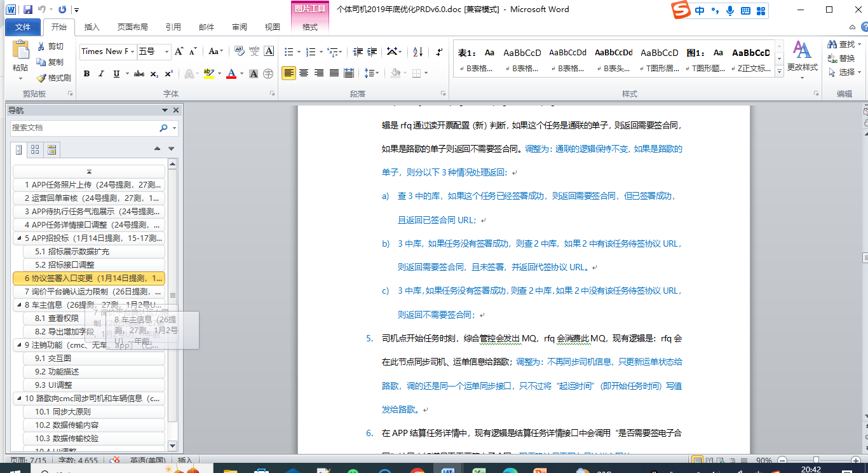Click the character border icon
Screen dimensions: 868x473
coord(269,51)
